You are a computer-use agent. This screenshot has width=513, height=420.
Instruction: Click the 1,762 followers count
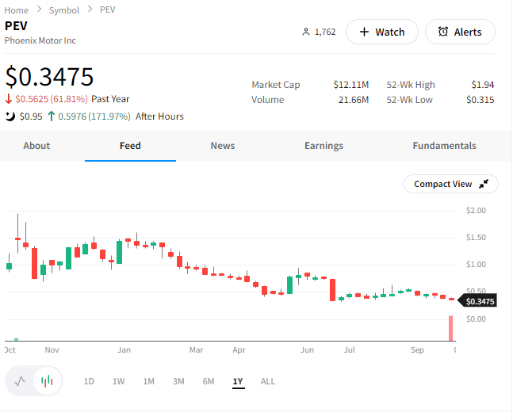point(325,32)
